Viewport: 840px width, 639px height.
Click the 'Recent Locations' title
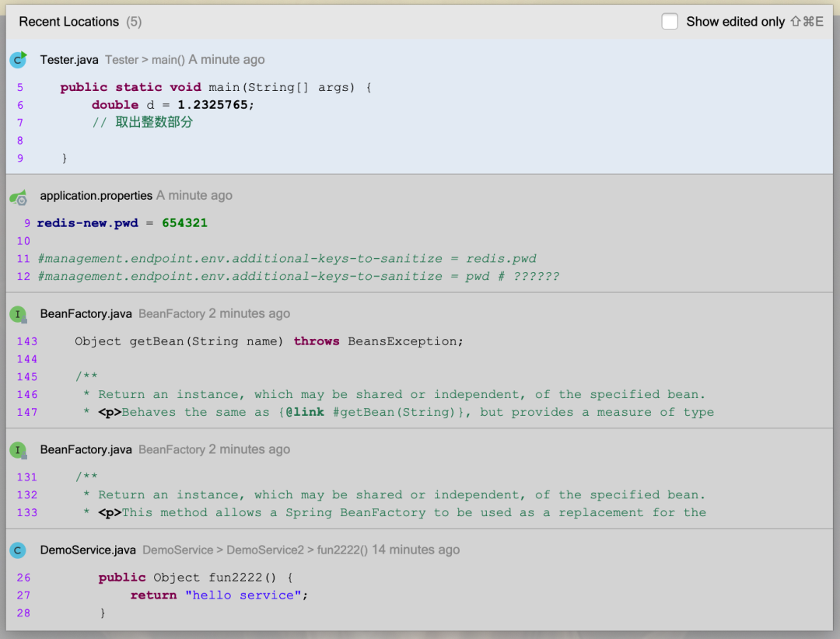click(x=68, y=22)
